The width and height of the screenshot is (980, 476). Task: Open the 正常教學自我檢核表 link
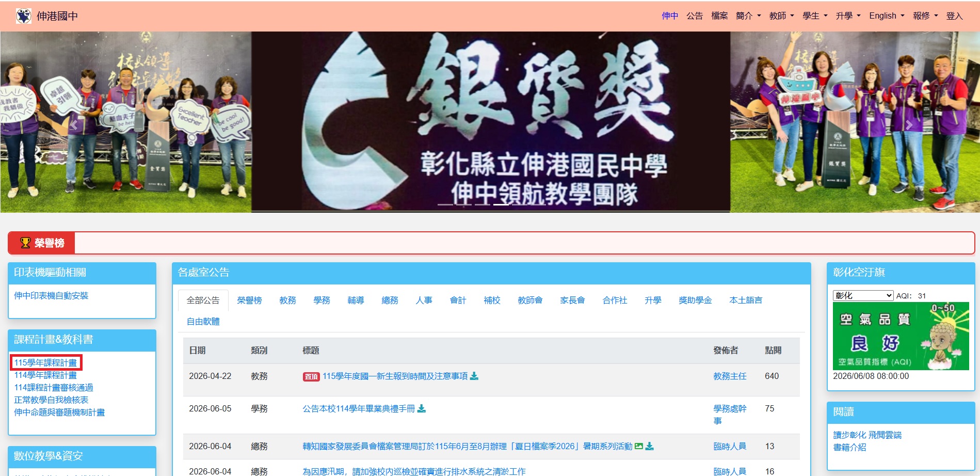[51, 400]
